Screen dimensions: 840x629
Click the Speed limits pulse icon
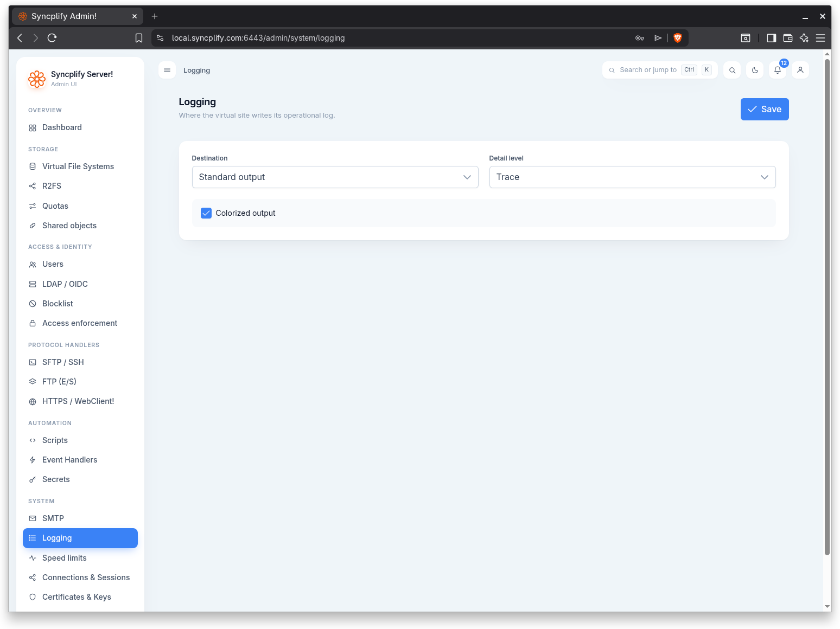33,558
